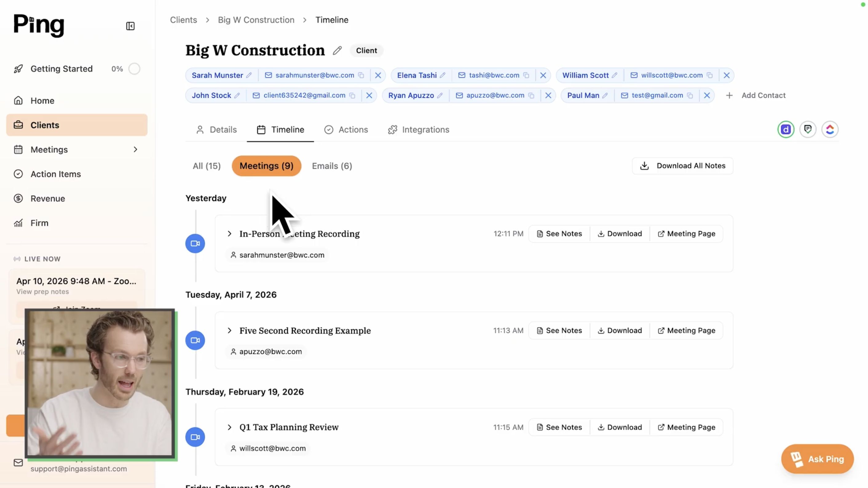Remove Elena Tashi contact

coord(543,75)
